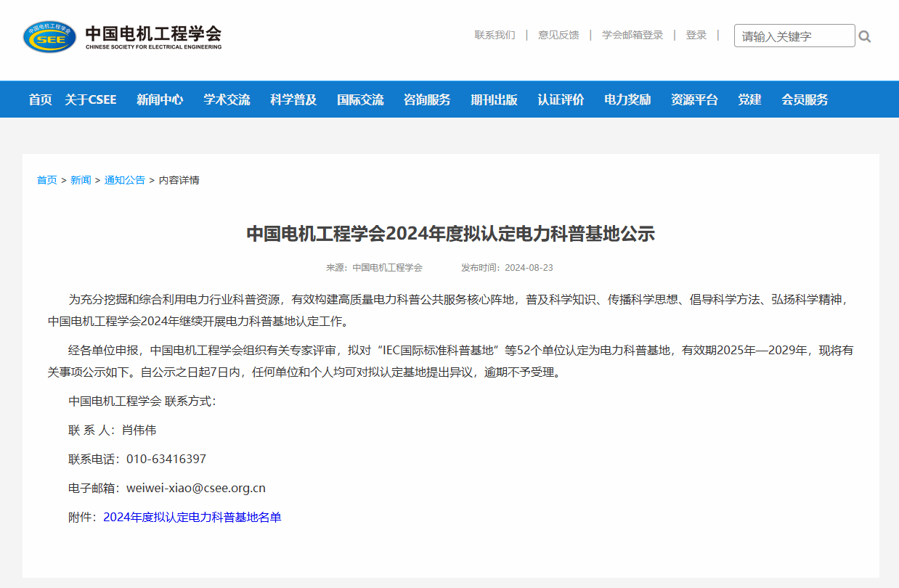Go to 首页 in navigation bar
The width and height of the screenshot is (899, 588).
pyautogui.click(x=41, y=99)
